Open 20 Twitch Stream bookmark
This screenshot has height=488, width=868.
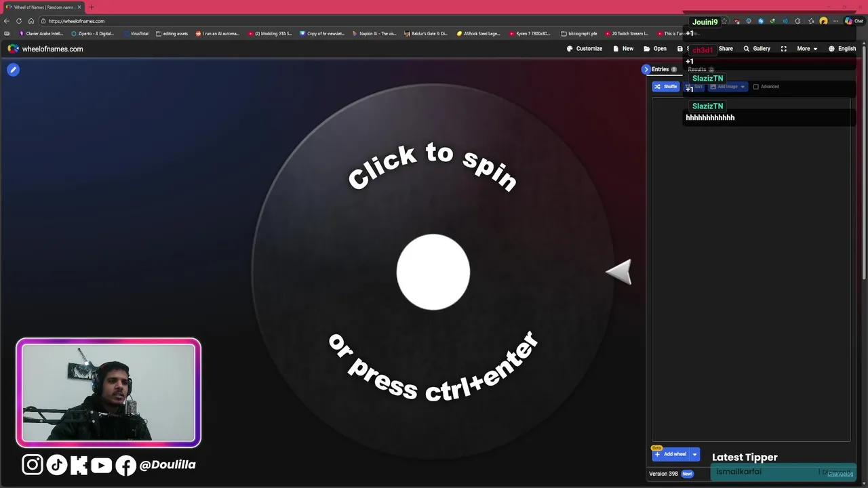(x=627, y=33)
